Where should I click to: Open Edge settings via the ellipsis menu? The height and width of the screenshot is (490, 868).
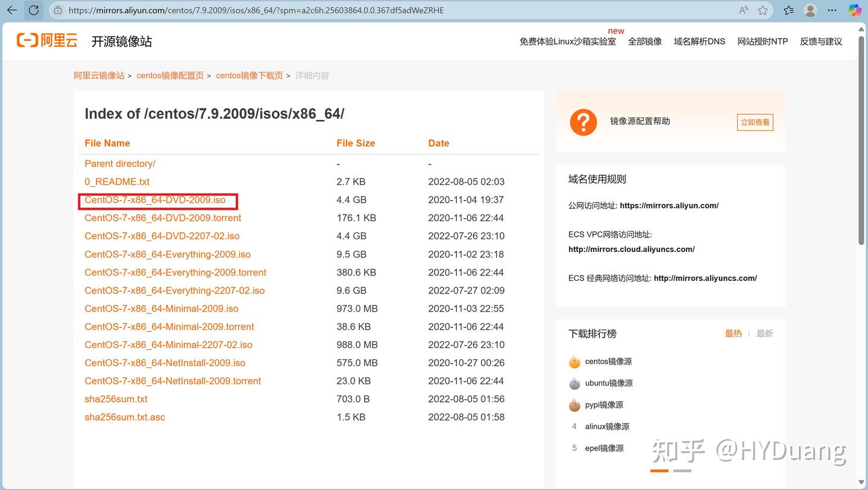click(832, 10)
